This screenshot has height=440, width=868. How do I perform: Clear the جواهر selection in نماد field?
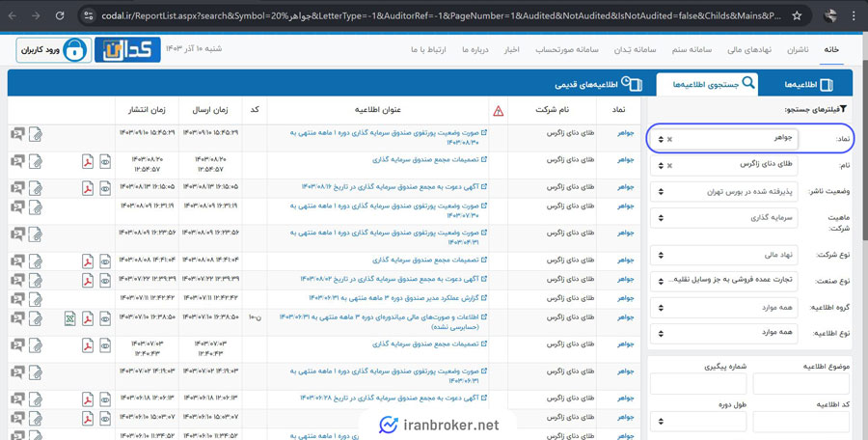[x=670, y=139]
